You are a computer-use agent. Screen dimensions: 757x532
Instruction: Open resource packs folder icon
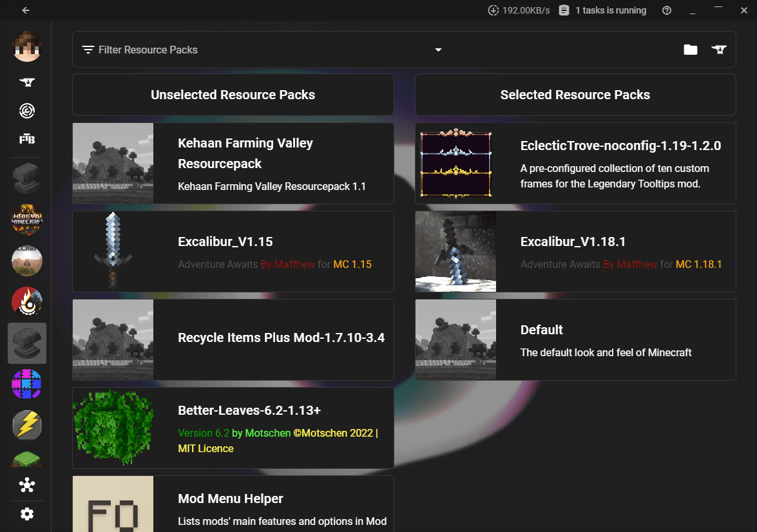click(691, 49)
